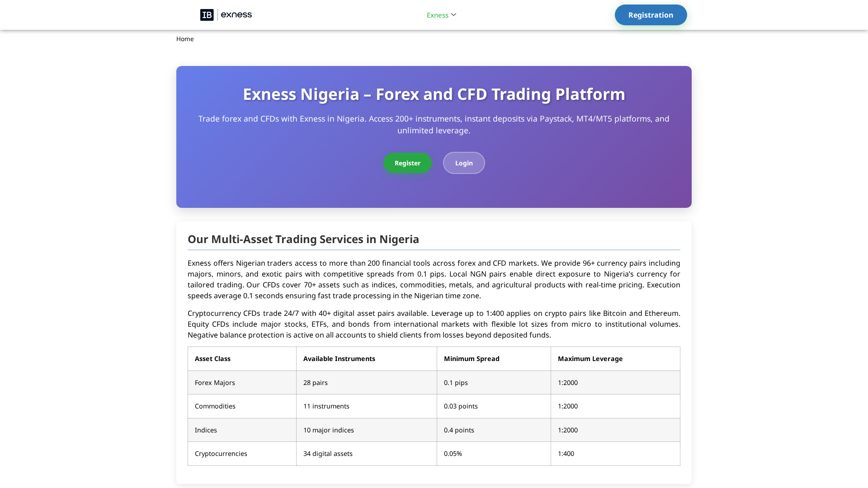
Task: Click the exness wordmark logo
Action: tap(236, 15)
